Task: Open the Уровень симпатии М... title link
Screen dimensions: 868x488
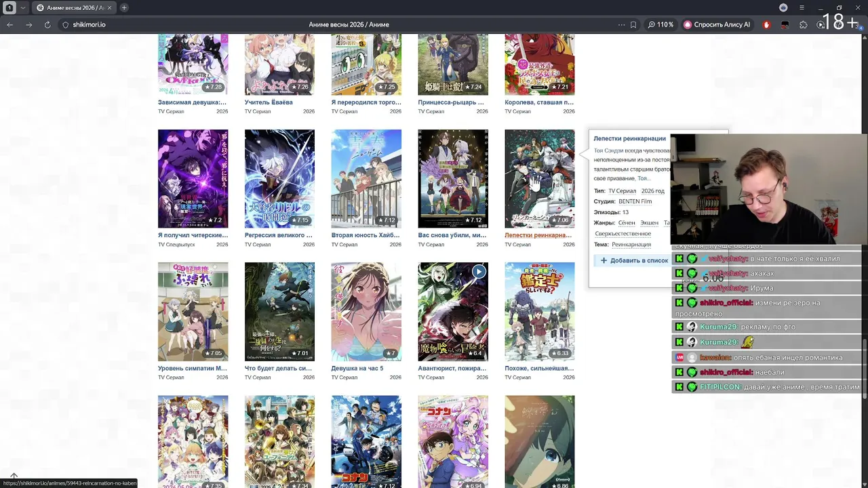Action: 193,368
